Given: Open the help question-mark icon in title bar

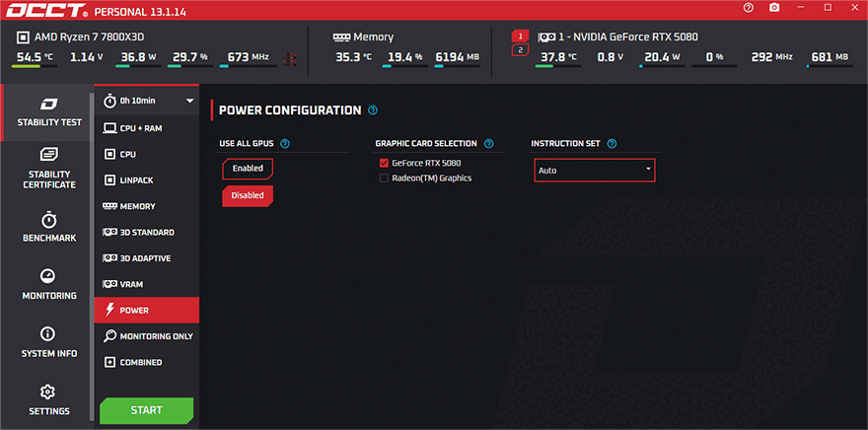Looking at the screenshot, I should 749,7.
